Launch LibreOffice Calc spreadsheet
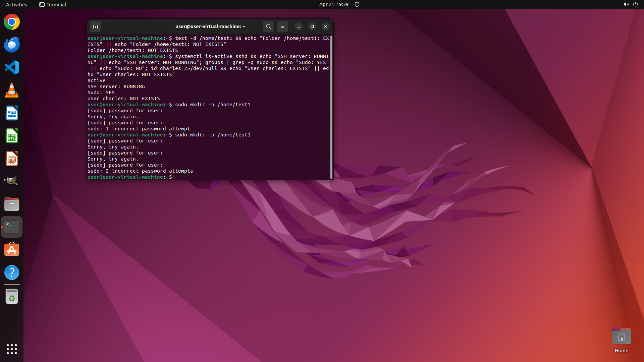 (12, 136)
